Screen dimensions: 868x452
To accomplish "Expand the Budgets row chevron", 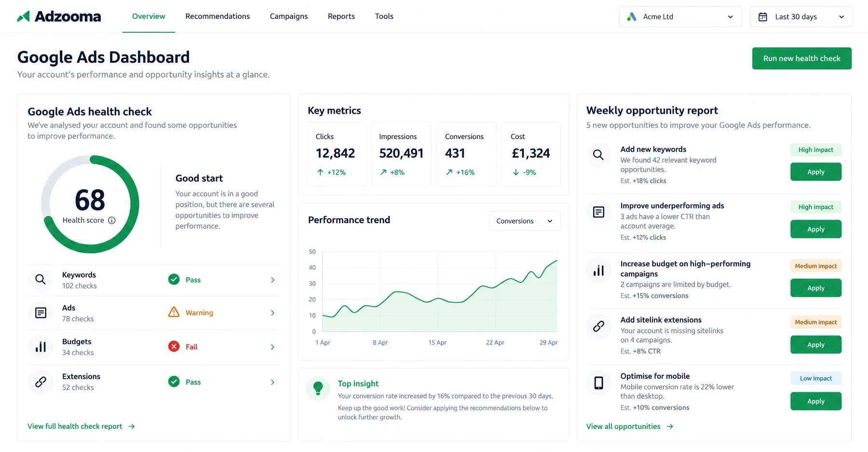I will pos(272,347).
